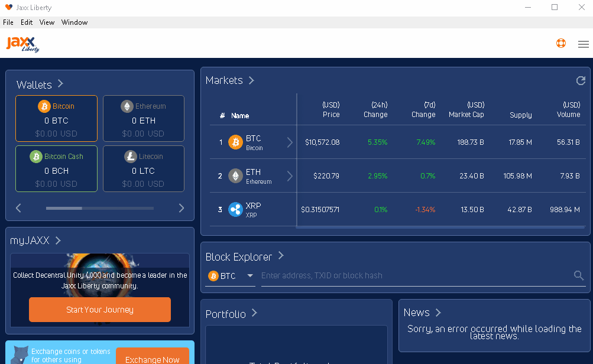Click the Ethereum coin icon in Wallets
This screenshot has width=593, height=364.
click(127, 106)
